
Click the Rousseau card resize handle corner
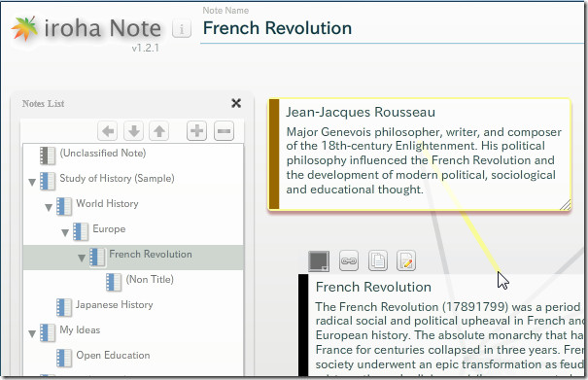565,204
